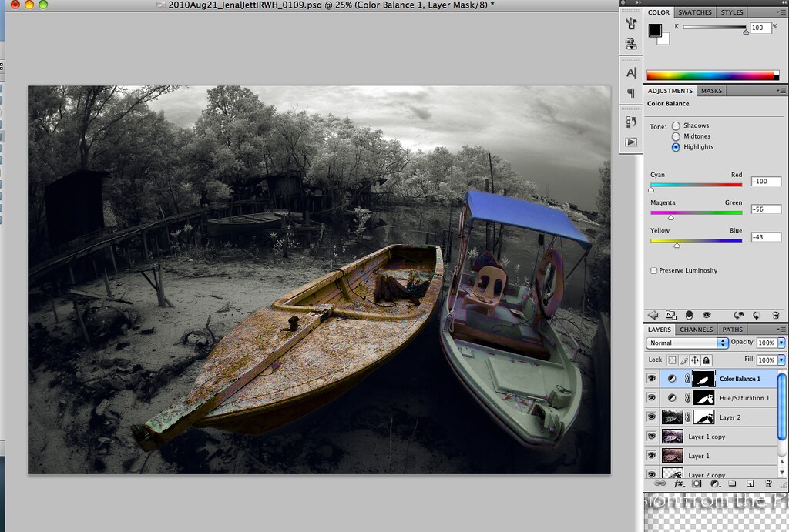Open the Fill slider dropdown arrow

pyautogui.click(x=781, y=360)
